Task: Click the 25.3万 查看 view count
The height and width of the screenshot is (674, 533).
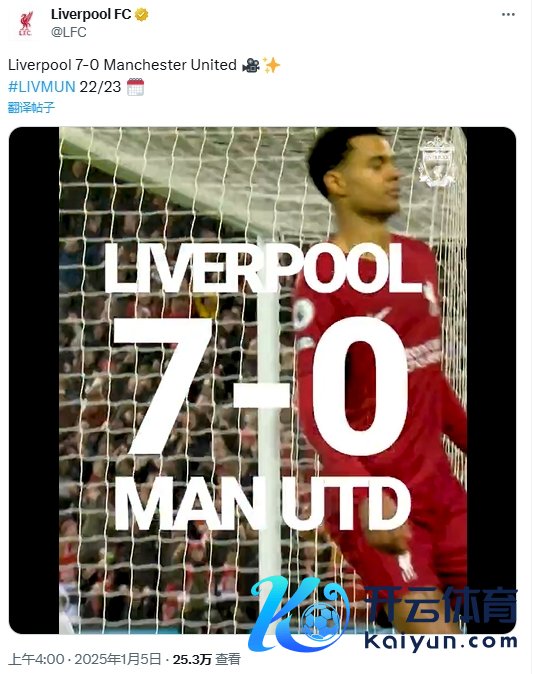Action: click(x=207, y=659)
